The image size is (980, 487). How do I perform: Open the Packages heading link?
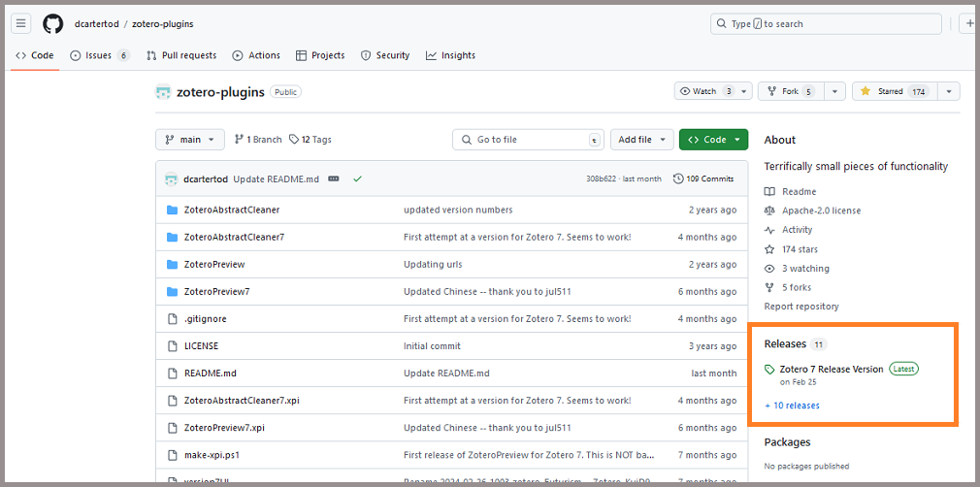(x=788, y=442)
